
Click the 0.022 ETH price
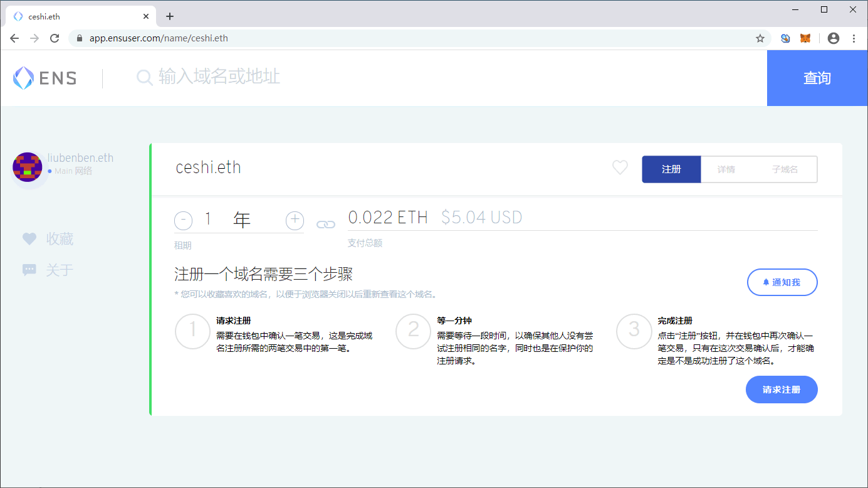pyautogui.click(x=388, y=218)
